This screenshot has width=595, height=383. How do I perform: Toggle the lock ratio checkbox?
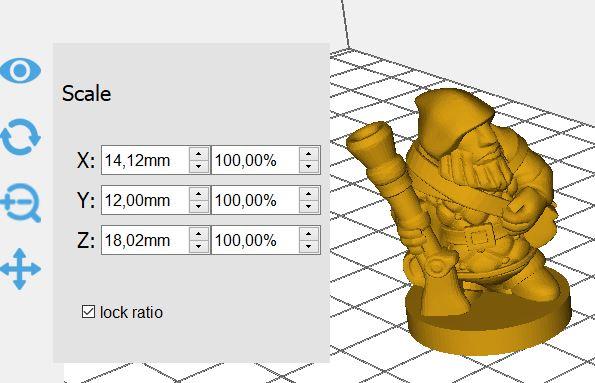(x=88, y=312)
